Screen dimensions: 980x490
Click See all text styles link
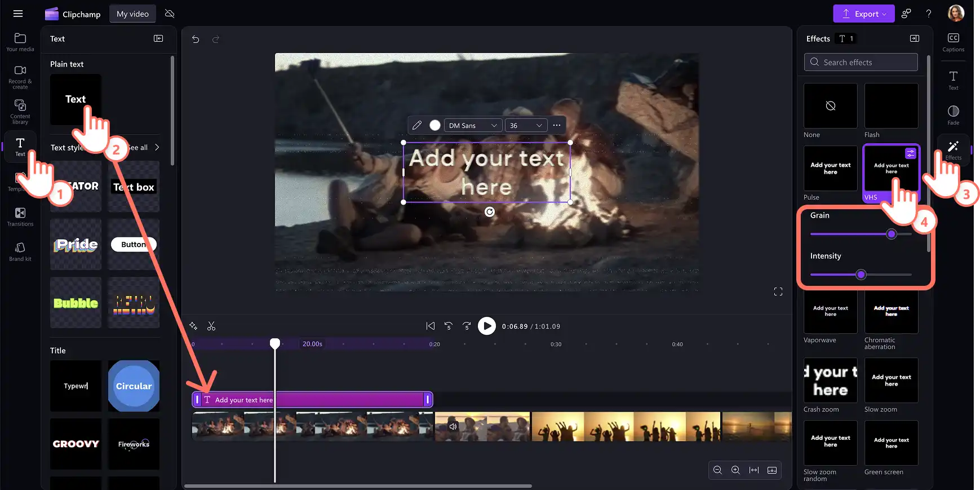(x=143, y=147)
